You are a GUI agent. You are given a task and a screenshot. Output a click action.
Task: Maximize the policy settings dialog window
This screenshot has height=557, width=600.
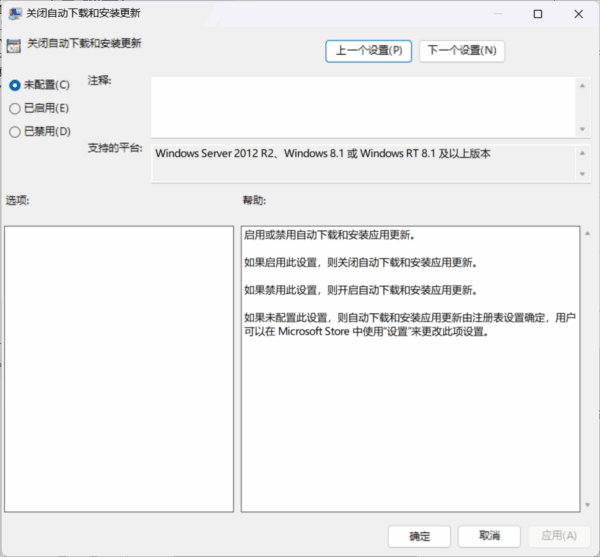click(x=538, y=14)
